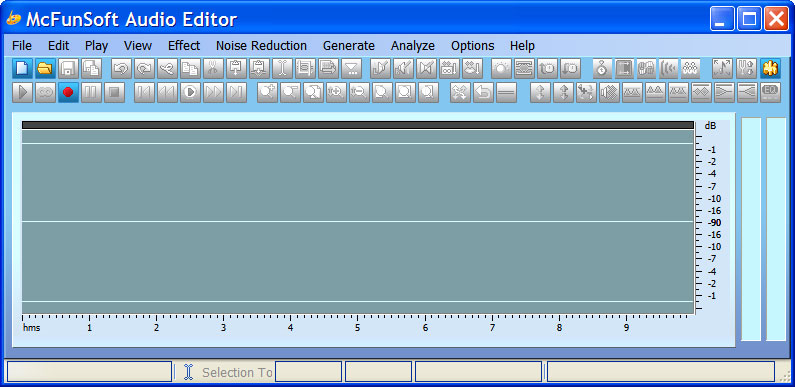The width and height of the screenshot is (795, 387).
Task: Stop playback with the square button
Action: [115, 92]
